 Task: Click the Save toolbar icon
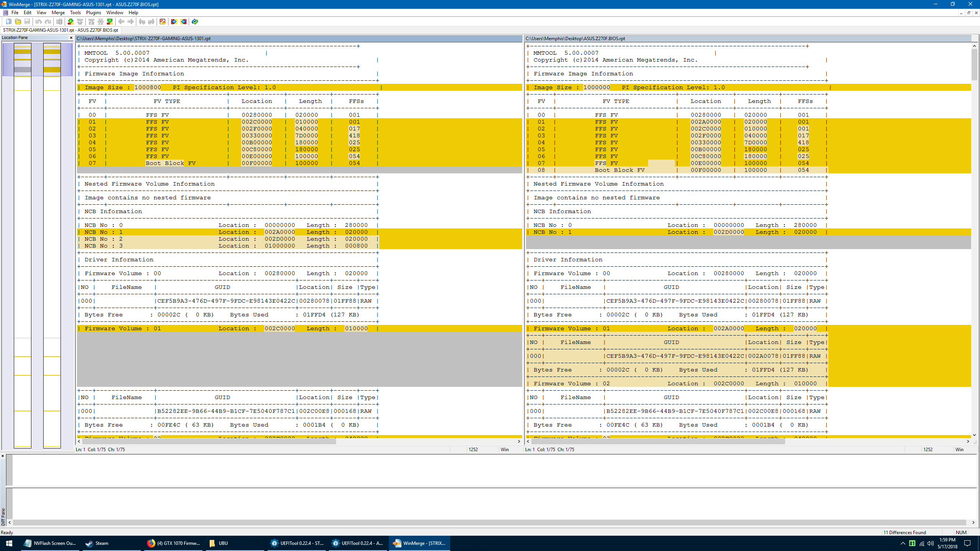(x=27, y=22)
